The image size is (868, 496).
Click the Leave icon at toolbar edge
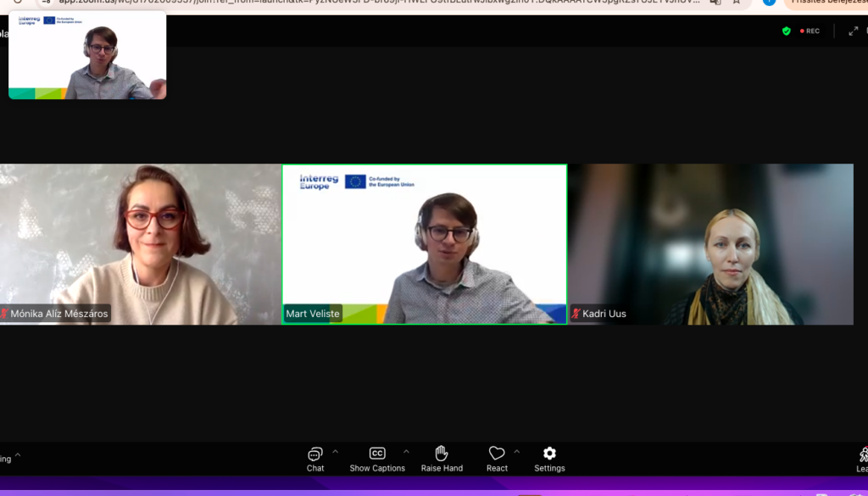[862, 460]
